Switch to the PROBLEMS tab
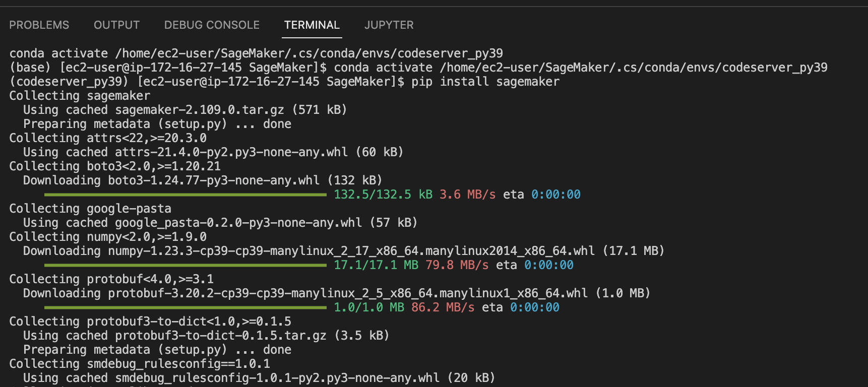 pos(39,25)
